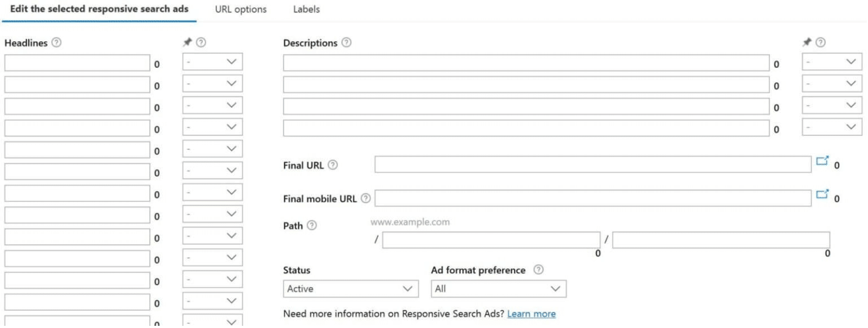Viewport: 868px width, 328px height.
Task: Click the pin icon above description position dropdowns
Action: pos(807,41)
